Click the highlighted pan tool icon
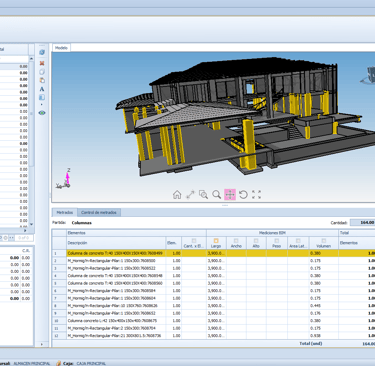This screenshot has height=366, width=375. click(x=230, y=195)
